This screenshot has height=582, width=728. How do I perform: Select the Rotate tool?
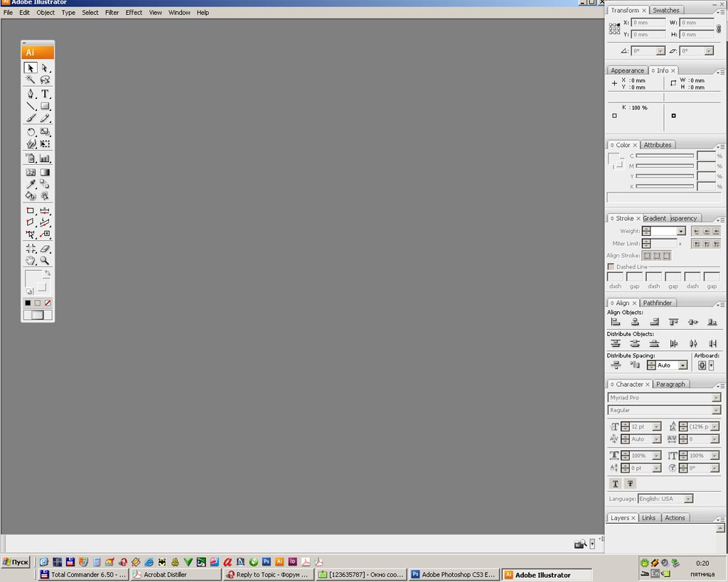coord(31,132)
